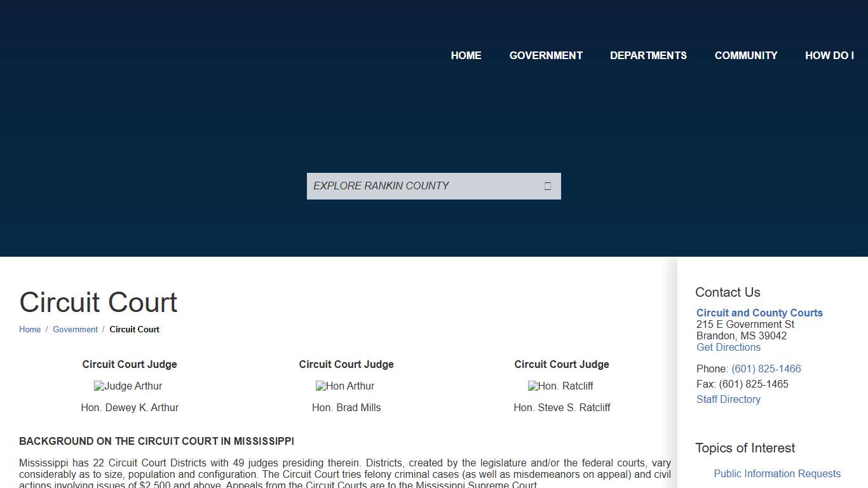Open the Staff Directory link
Screen dimensions: 868x488
pyautogui.click(x=728, y=399)
